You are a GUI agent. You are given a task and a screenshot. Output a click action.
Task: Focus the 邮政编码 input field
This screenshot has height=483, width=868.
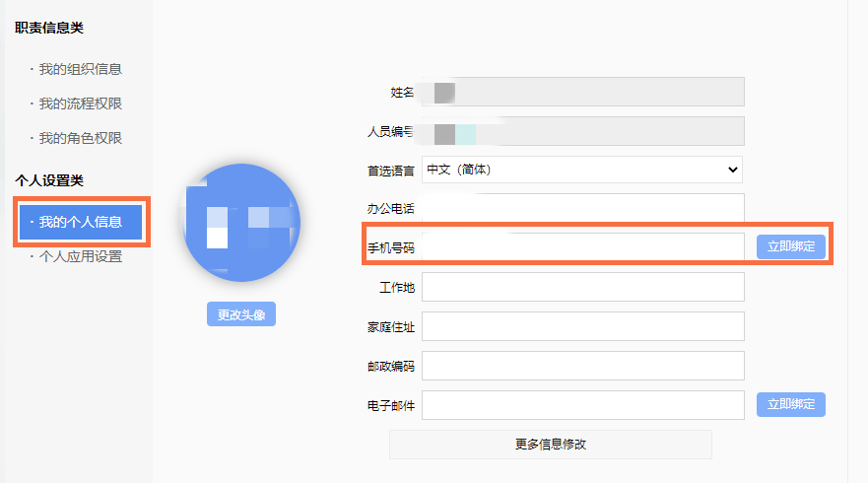(x=583, y=366)
